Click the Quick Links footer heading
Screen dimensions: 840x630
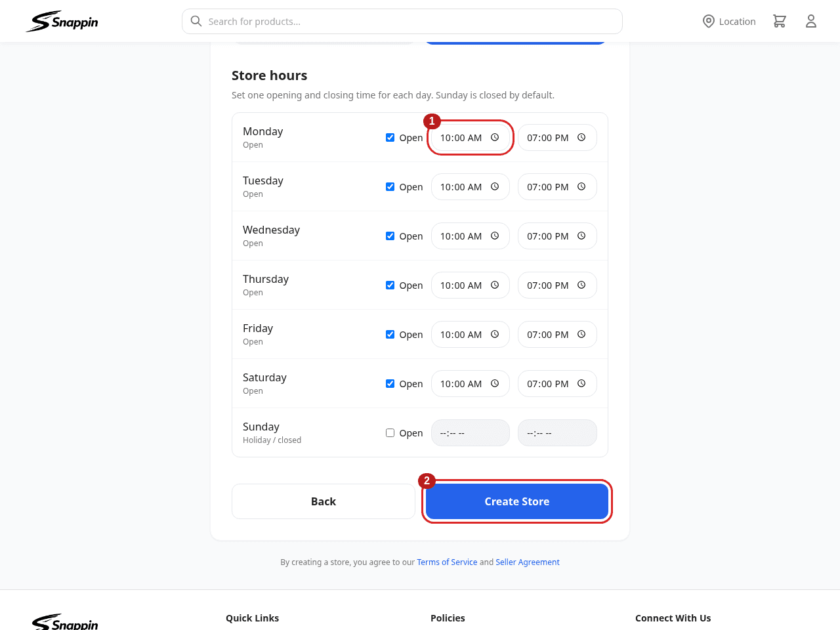(x=252, y=618)
